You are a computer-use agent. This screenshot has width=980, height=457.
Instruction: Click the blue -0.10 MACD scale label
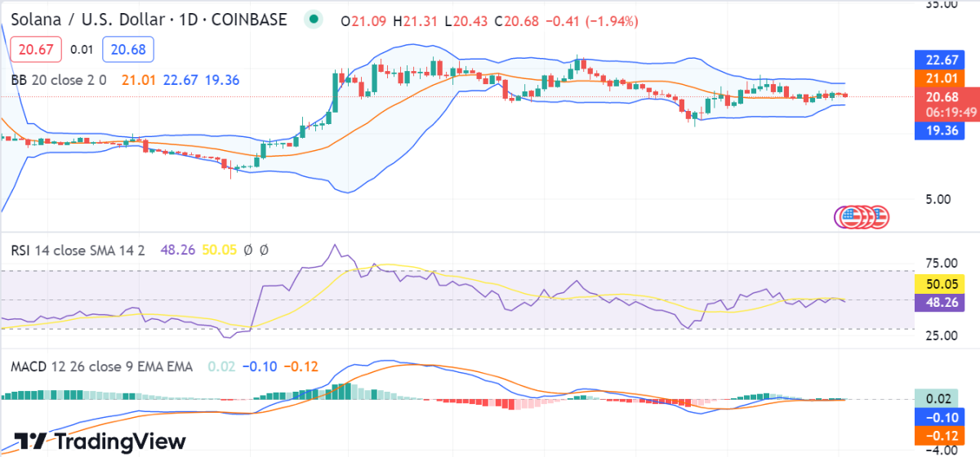(942, 417)
